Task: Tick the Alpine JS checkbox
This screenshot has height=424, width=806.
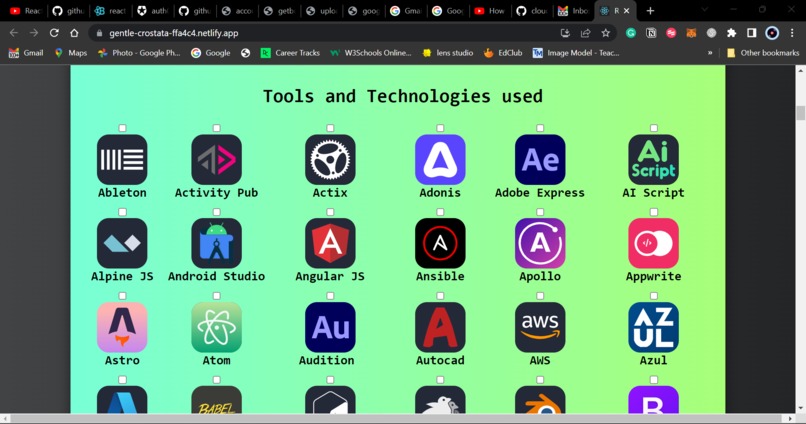Action: (122, 212)
